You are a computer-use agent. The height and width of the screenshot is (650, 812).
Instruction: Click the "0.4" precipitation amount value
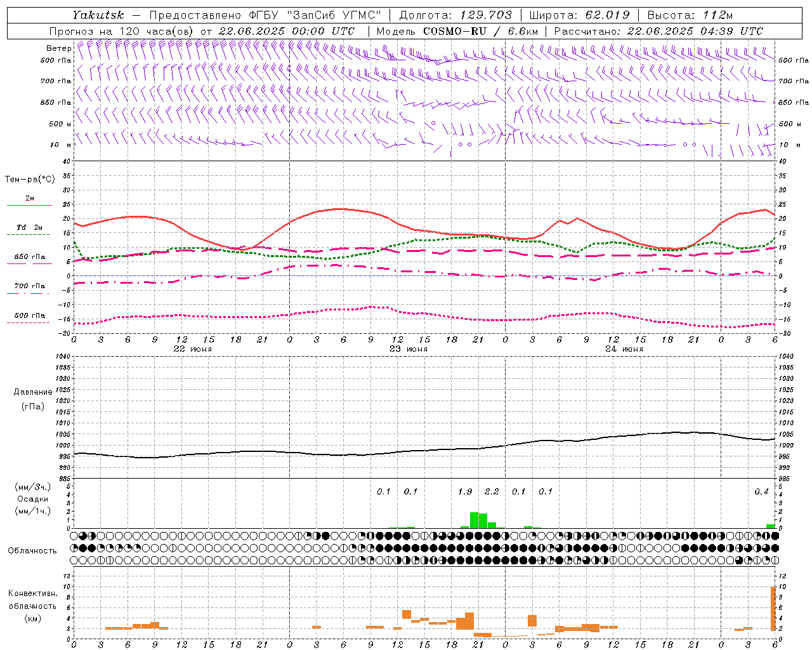761,491
